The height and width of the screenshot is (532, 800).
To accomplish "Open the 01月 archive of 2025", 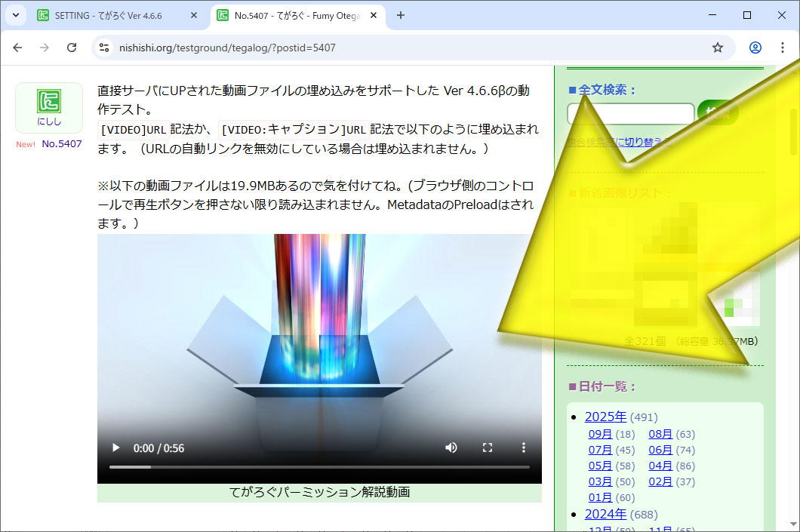I will (600, 497).
